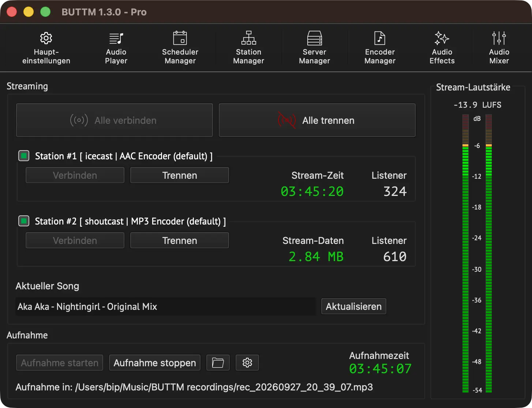The width and height of the screenshot is (532, 408).
Task: Open the recording folder icon
Action: coord(218,363)
